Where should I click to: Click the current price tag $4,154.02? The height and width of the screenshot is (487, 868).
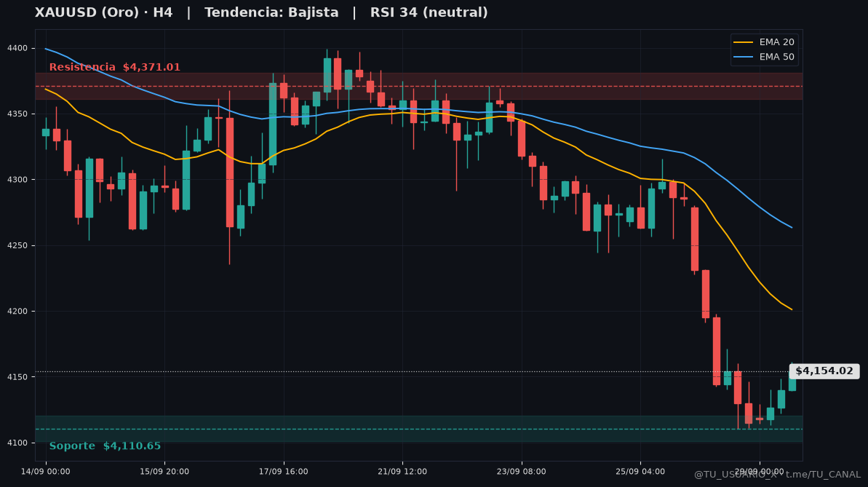point(824,371)
